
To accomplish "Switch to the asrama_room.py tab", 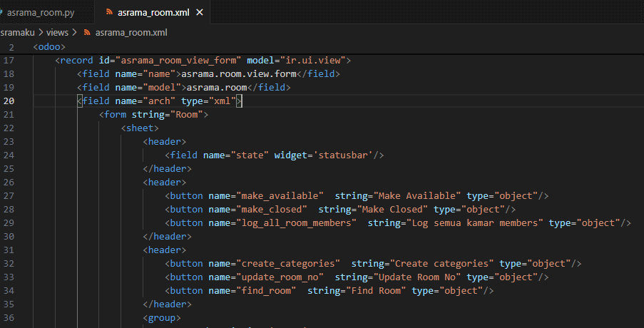I will coord(40,12).
